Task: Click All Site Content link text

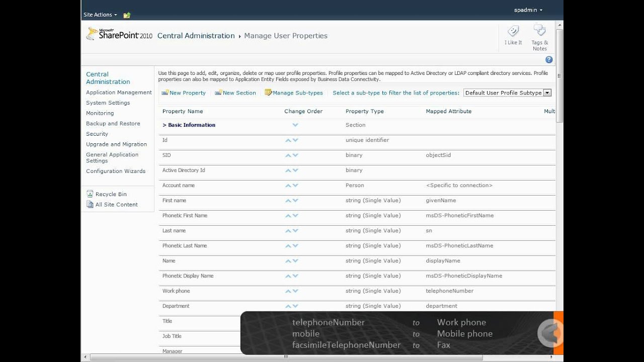Action: tap(117, 205)
